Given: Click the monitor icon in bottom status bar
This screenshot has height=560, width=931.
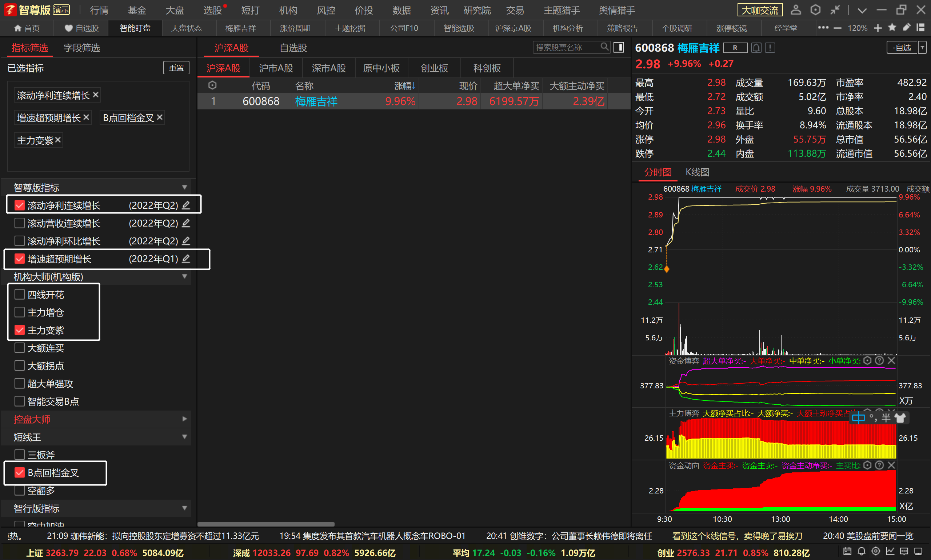Looking at the screenshot, I should click(x=919, y=551).
